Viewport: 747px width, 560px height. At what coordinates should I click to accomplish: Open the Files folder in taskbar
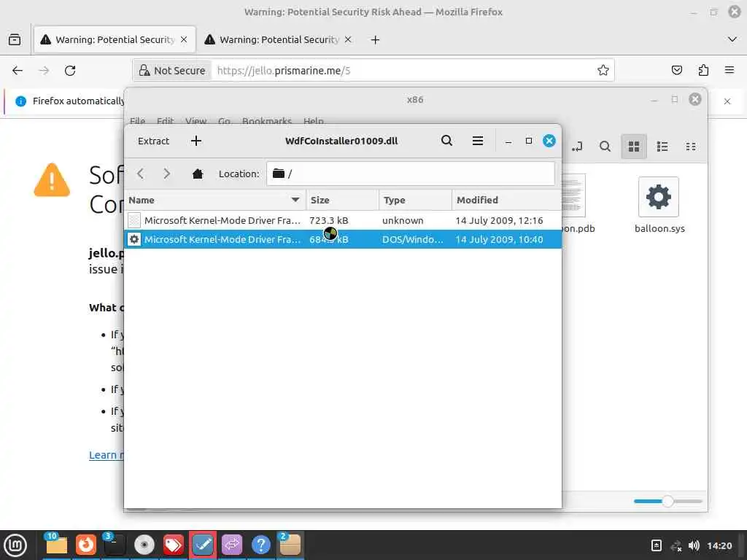[x=56, y=545]
